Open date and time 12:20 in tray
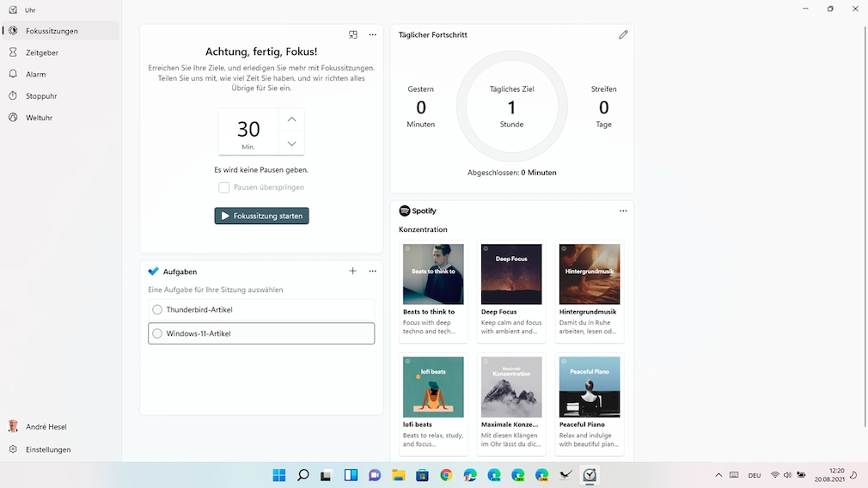The image size is (868, 488). pos(829,475)
